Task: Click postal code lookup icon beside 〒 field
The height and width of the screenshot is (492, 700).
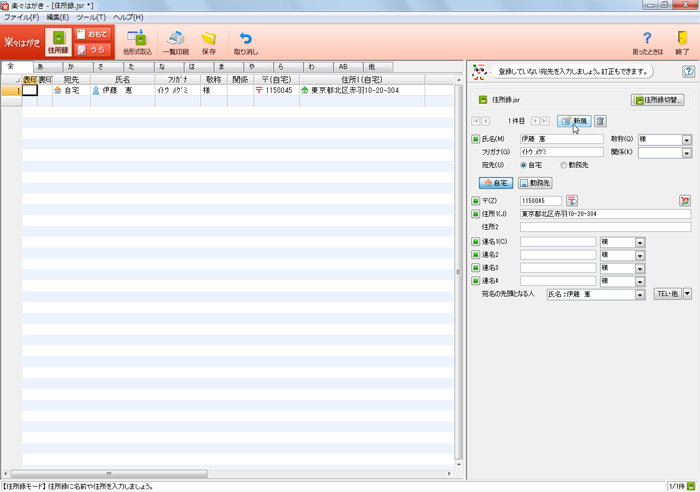Action: click(572, 200)
